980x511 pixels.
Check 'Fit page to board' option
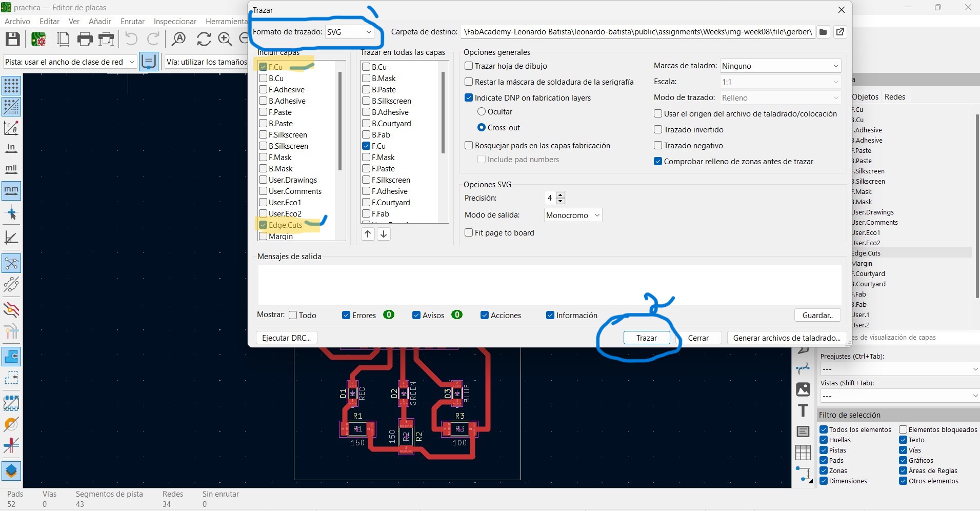point(469,232)
